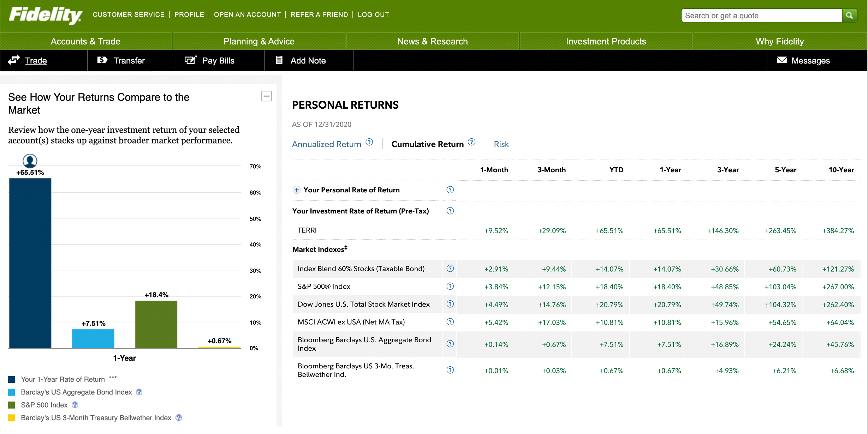The image size is (868, 434).
Task: Click the green +18.4% S&P chart bar
Action: [x=156, y=324]
